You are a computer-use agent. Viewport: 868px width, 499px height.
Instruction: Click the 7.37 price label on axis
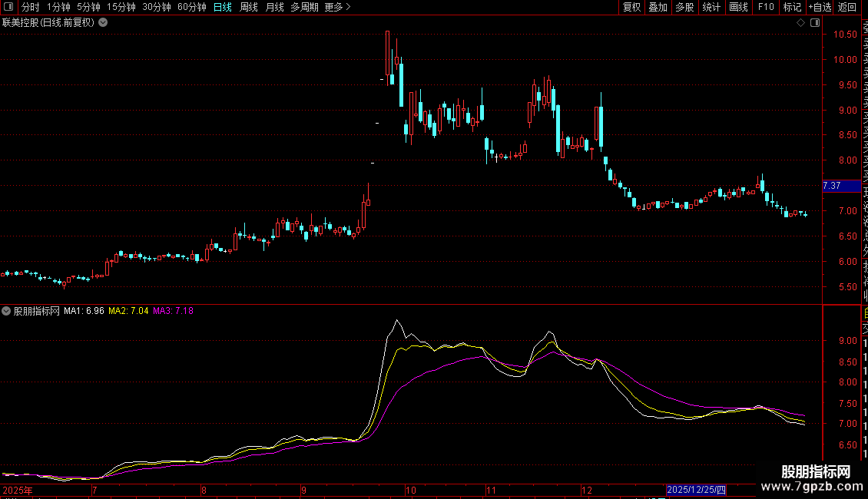coord(832,186)
